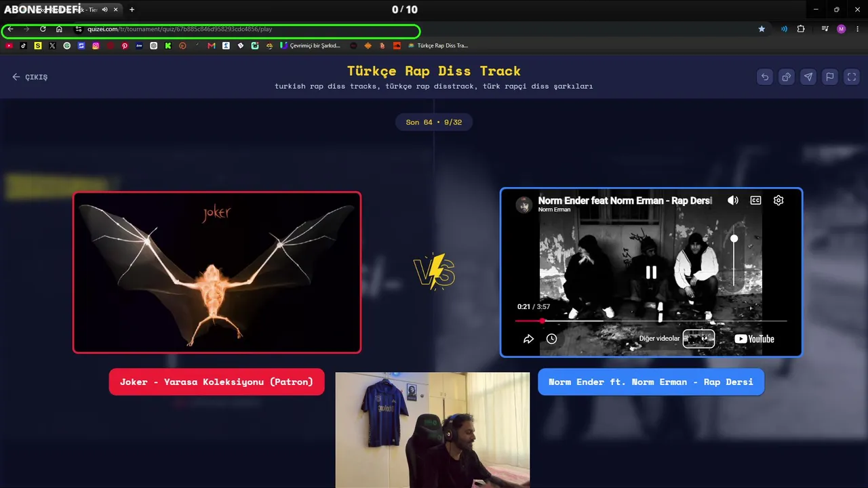
Task: Open the Pinterest bookmark
Action: (x=125, y=45)
